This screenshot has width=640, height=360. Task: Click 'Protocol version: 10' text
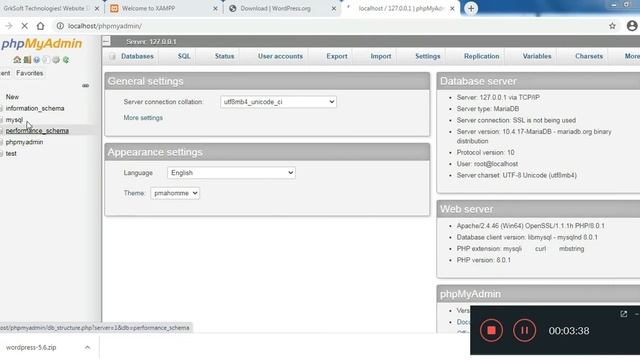485,152
